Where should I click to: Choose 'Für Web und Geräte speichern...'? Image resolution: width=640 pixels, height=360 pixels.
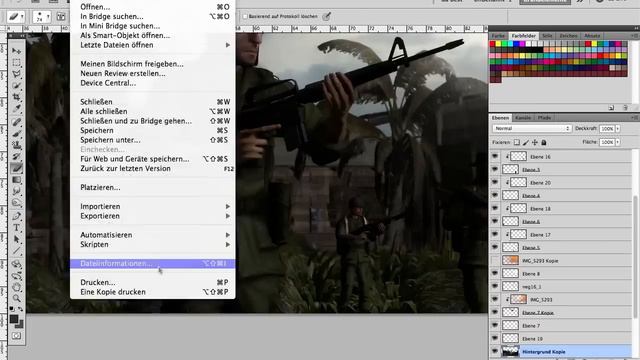point(153,159)
